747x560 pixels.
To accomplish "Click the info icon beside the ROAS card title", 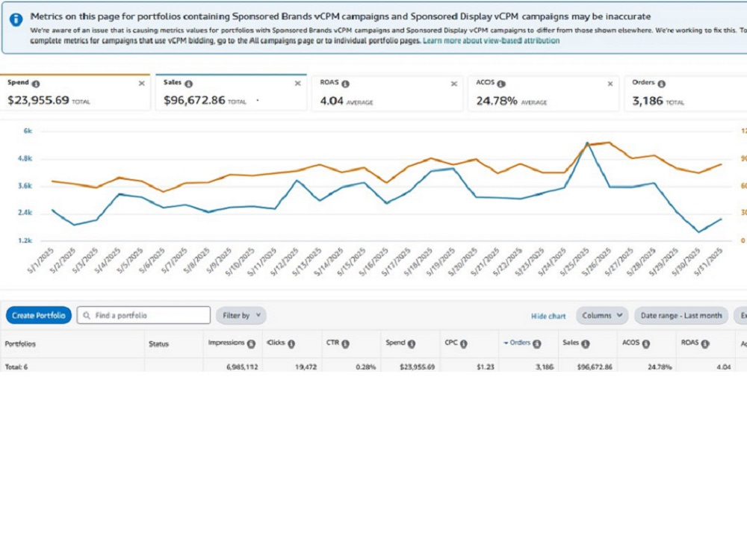I will pos(345,84).
